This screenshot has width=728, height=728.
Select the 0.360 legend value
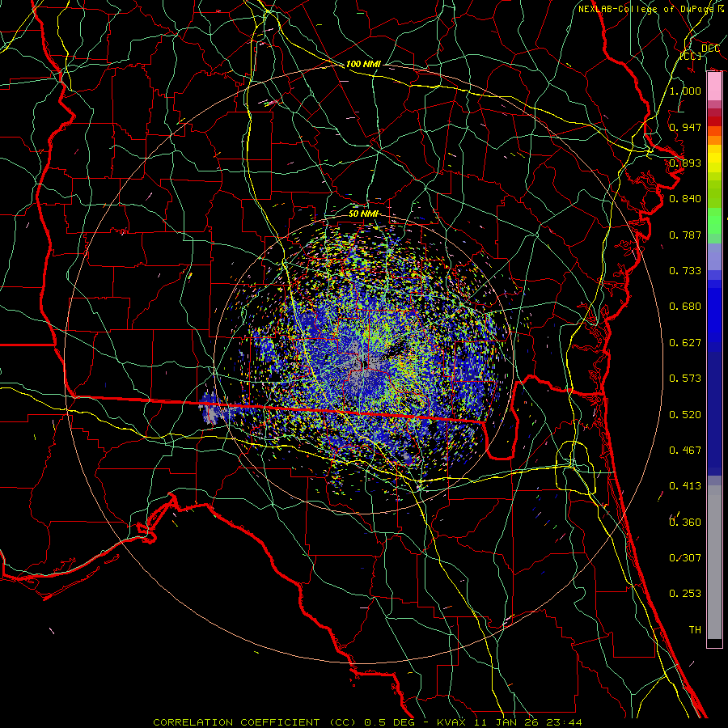[685, 523]
